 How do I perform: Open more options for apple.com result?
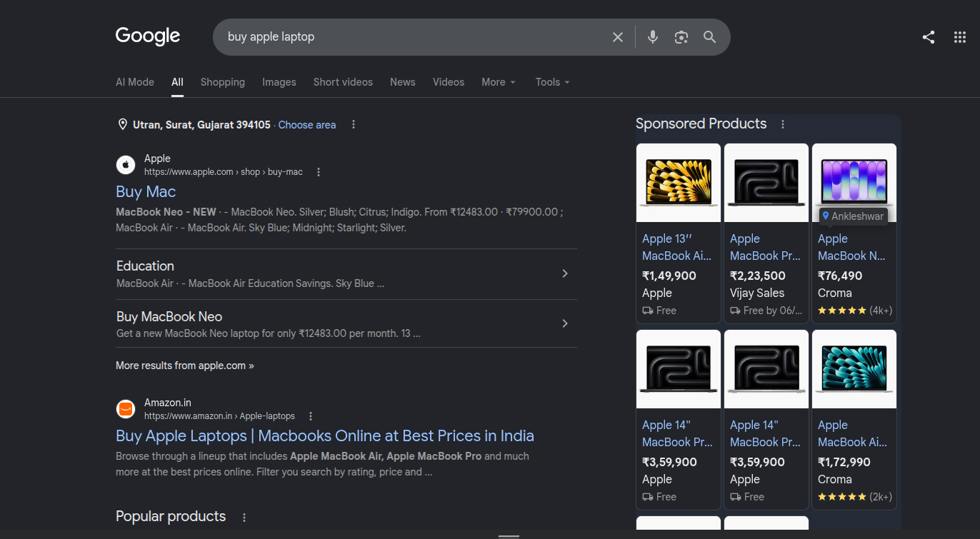pos(319,172)
